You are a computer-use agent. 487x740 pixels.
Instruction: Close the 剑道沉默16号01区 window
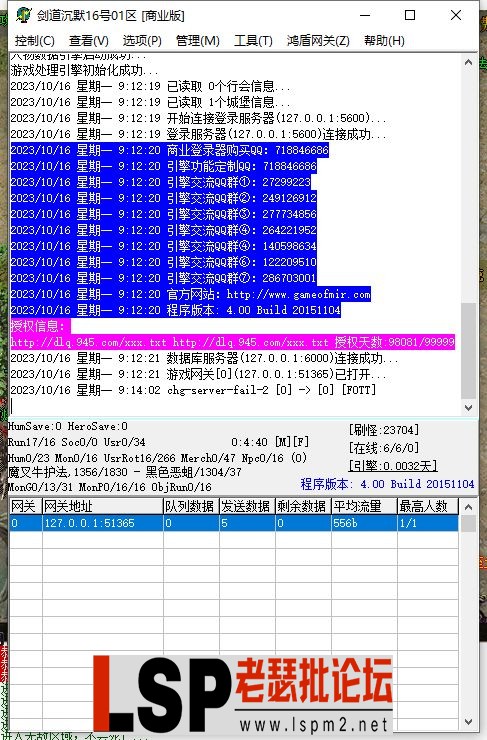455,15
